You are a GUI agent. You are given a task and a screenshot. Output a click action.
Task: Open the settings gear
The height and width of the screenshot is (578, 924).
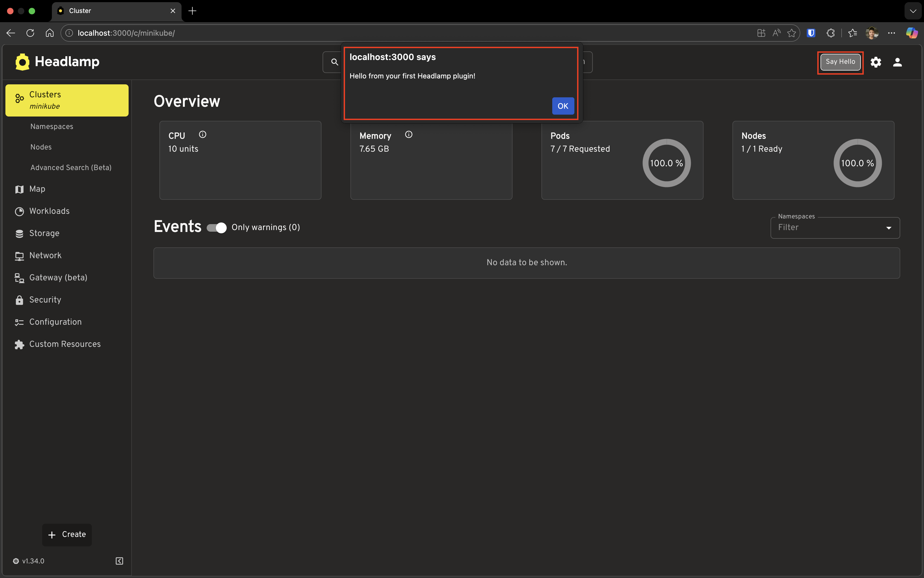875,62
